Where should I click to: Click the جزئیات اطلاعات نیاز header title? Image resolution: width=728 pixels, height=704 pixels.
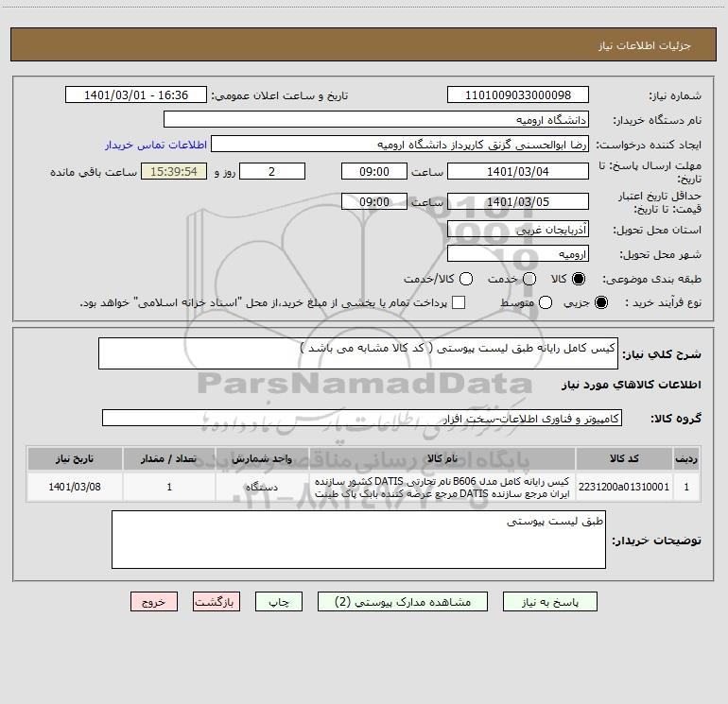645,45
